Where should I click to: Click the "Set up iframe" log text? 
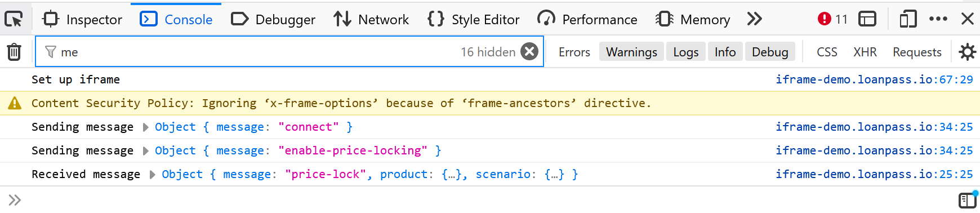75,79
